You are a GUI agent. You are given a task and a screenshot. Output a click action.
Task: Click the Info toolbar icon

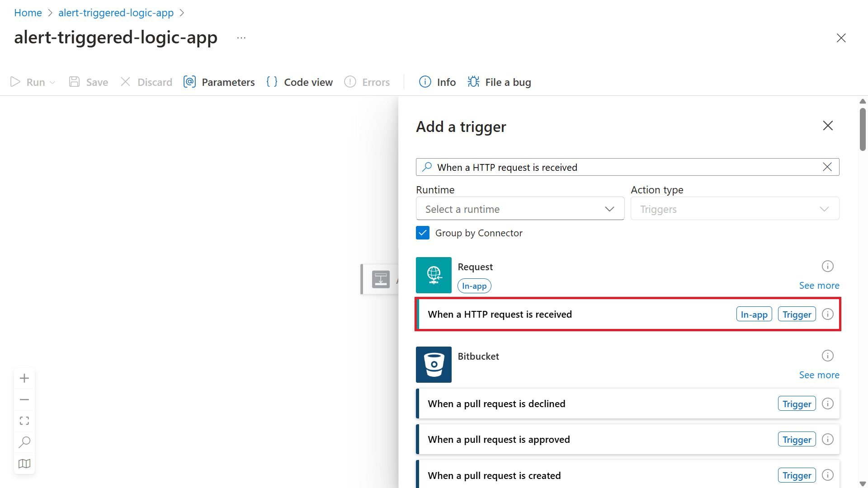pos(425,82)
